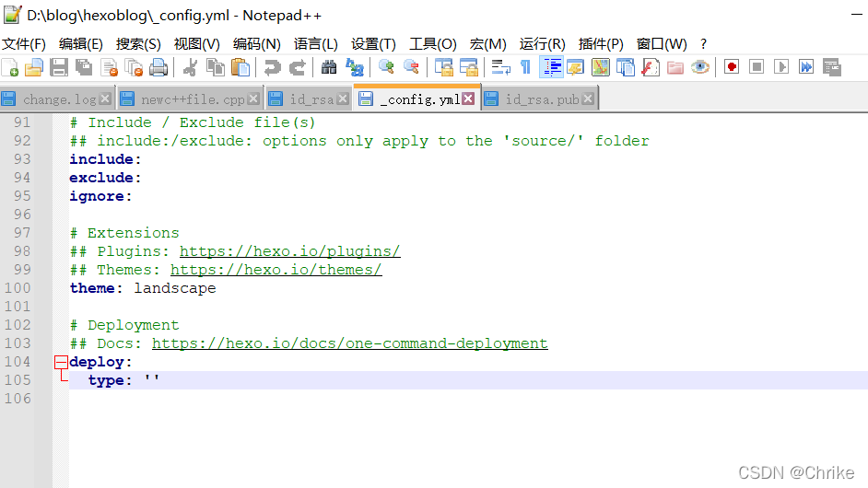Place cursor after type: '' on line 105

[x=161, y=380]
